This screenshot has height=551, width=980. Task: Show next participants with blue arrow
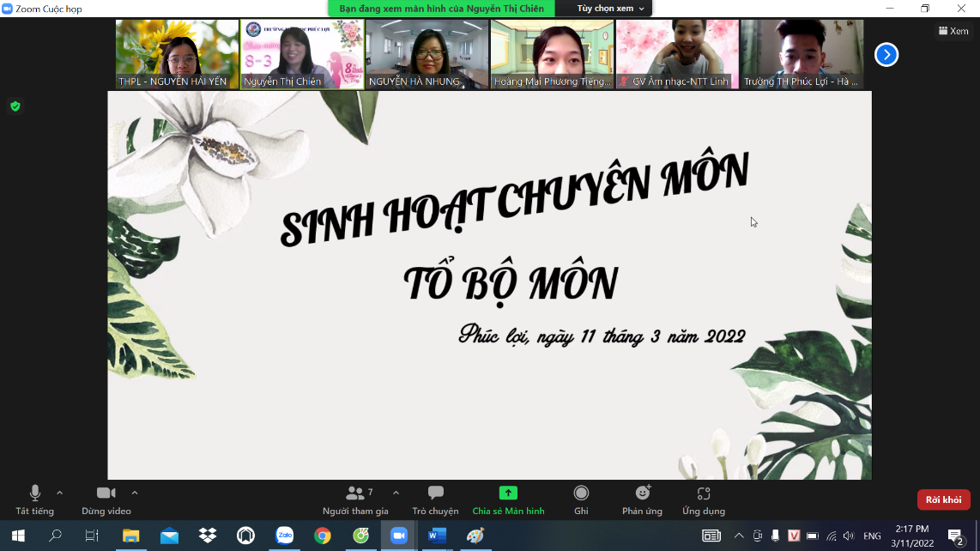coord(886,55)
